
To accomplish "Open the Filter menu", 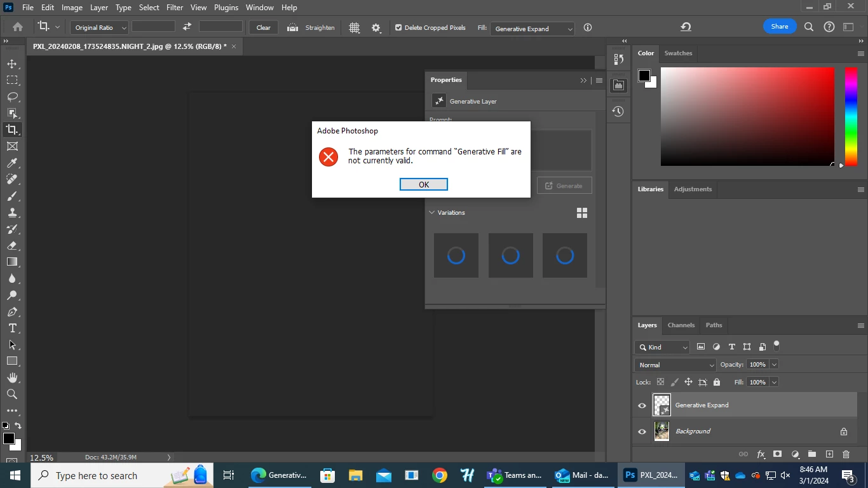I will (x=175, y=8).
